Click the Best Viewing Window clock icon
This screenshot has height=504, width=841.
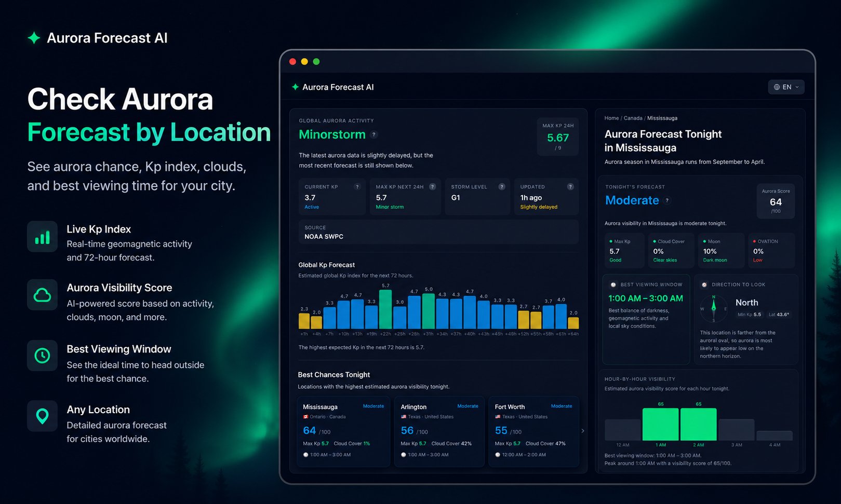coord(42,356)
